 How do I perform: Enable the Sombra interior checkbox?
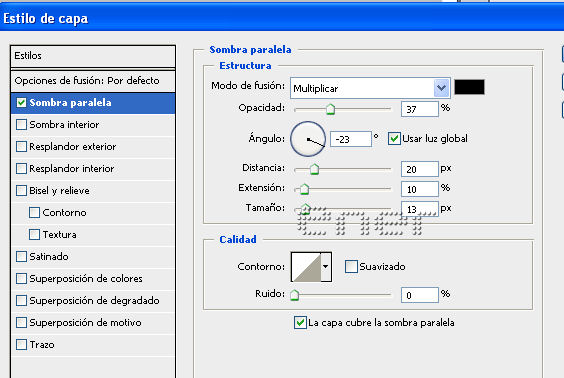click(x=21, y=124)
